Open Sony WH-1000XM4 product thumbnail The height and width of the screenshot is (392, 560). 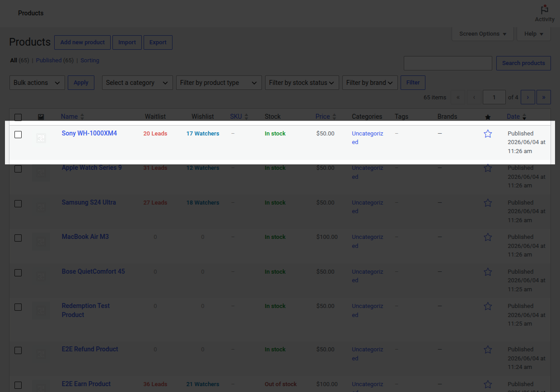(x=41, y=138)
